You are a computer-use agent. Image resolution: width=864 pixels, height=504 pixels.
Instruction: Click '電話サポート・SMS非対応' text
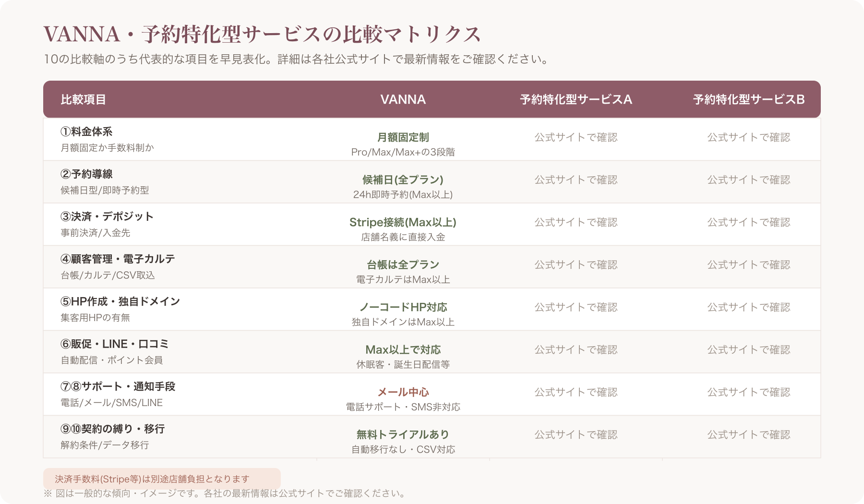pos(403,407)
